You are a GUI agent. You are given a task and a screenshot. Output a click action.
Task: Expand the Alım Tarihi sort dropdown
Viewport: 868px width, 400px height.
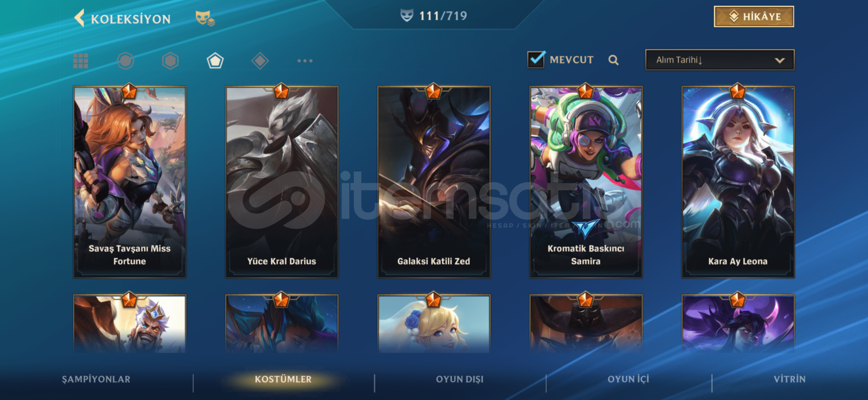pos(720,60)
